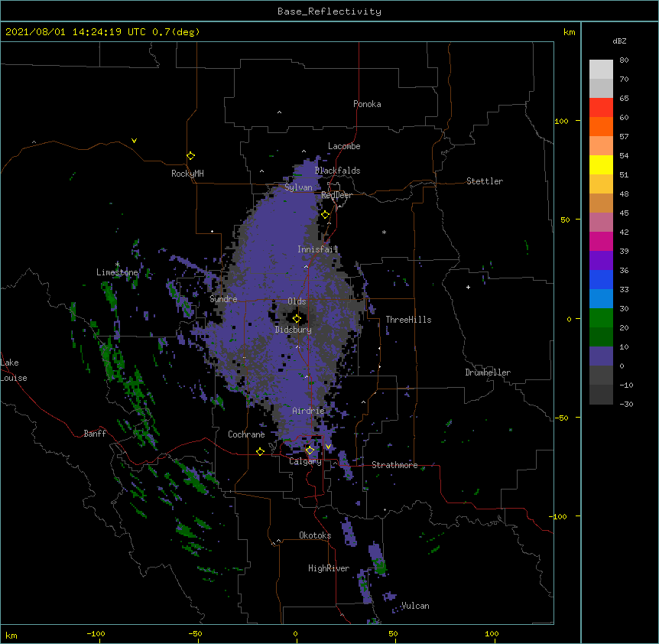Click the Airdrie city label
The height and width of the screenshot is (644, 659).
309,411
